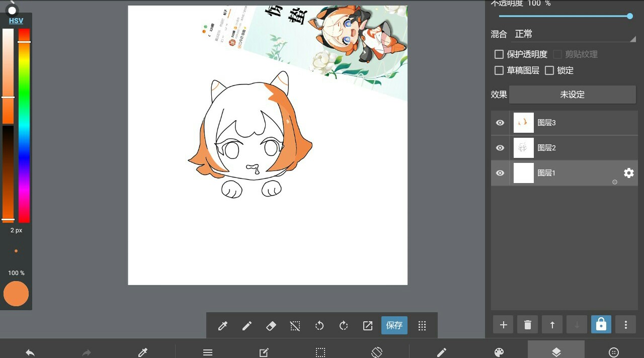The width and height of the screenshot is (644, 358).
Task: Enable the 保护透明度 checkbox
Action: 499,54
